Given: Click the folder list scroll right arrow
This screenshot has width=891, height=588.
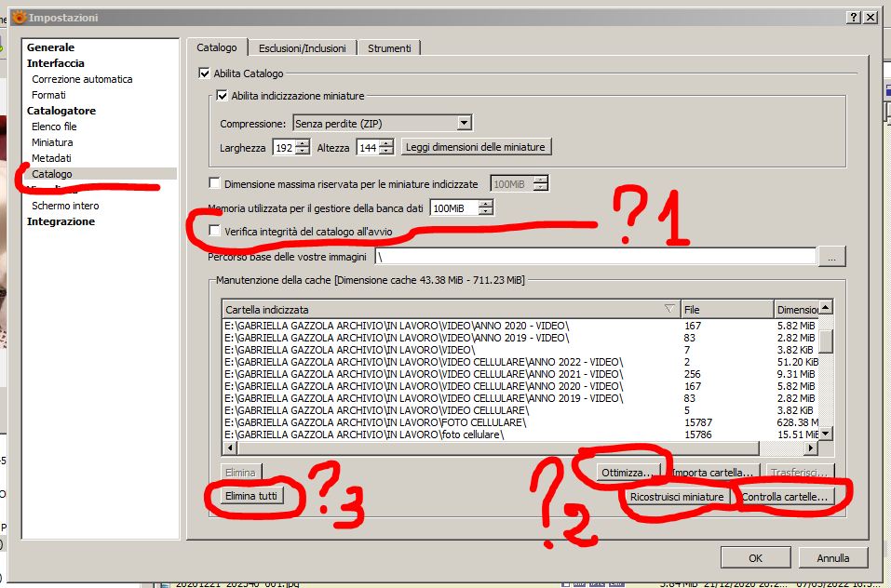Looking at the screenshot, I should [811, 448].
